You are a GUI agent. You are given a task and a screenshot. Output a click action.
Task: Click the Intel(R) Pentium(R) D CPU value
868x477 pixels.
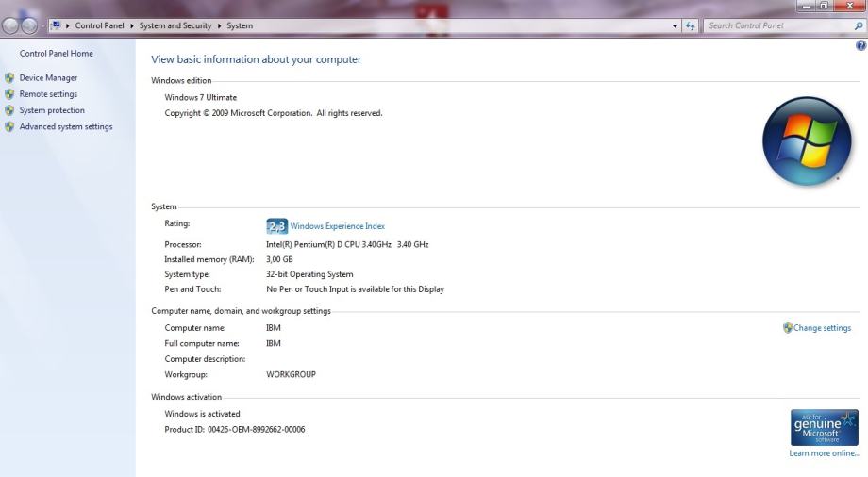[347, 244]
